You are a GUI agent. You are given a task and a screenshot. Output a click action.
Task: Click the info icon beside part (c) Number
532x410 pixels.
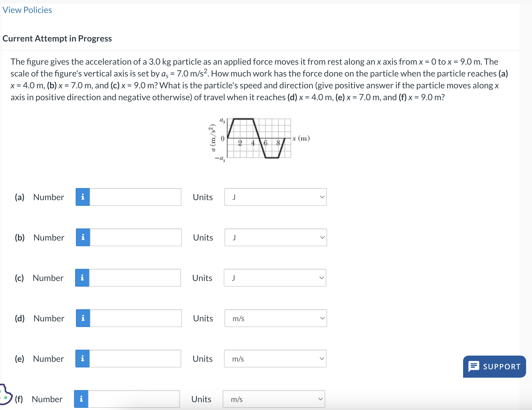pos(82,278)
